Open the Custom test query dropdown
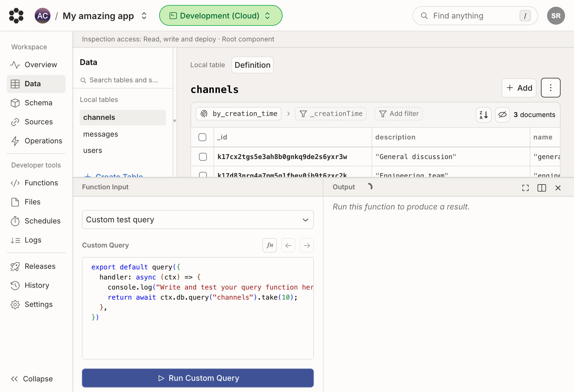 (x=198, y=220)
